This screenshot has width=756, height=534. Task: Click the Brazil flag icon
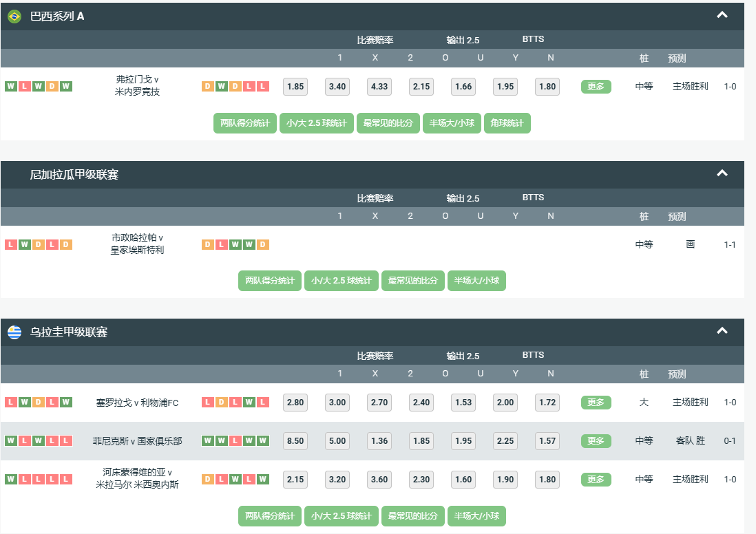14,17
